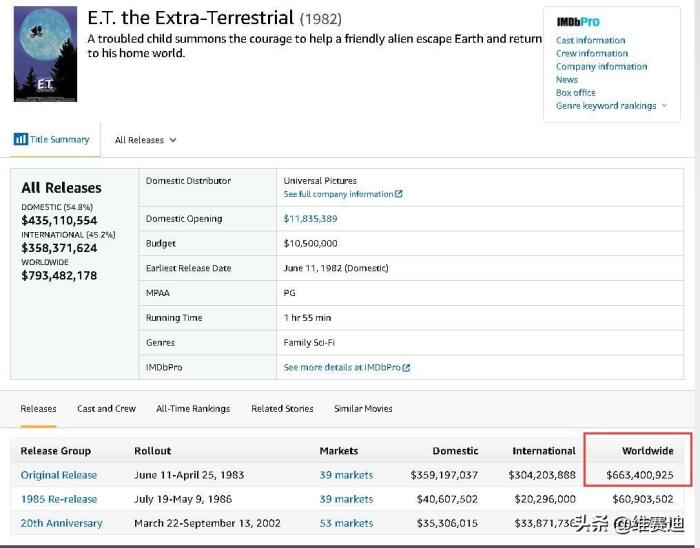This screenshot has width=700, height=548.
Task: Open the Company information sidebar link
Action: click(601, 67)
